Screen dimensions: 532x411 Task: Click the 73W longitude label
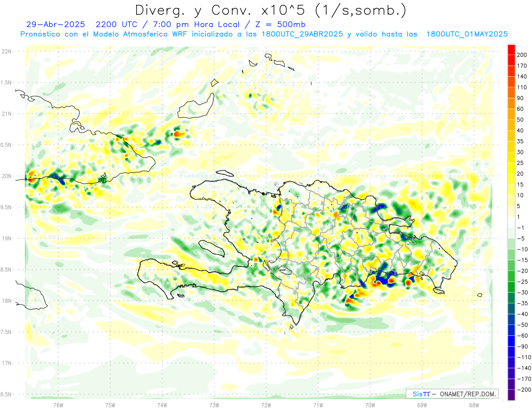click(x=214, y=405)
